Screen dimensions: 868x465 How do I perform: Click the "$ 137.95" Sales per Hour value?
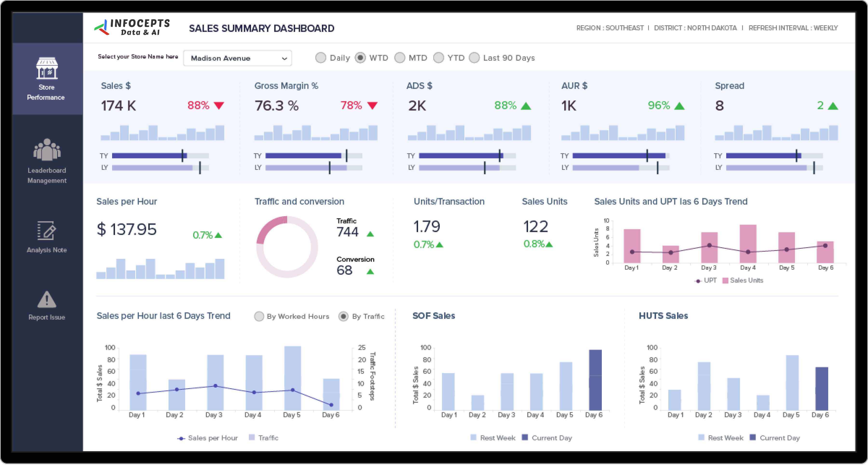127,229
